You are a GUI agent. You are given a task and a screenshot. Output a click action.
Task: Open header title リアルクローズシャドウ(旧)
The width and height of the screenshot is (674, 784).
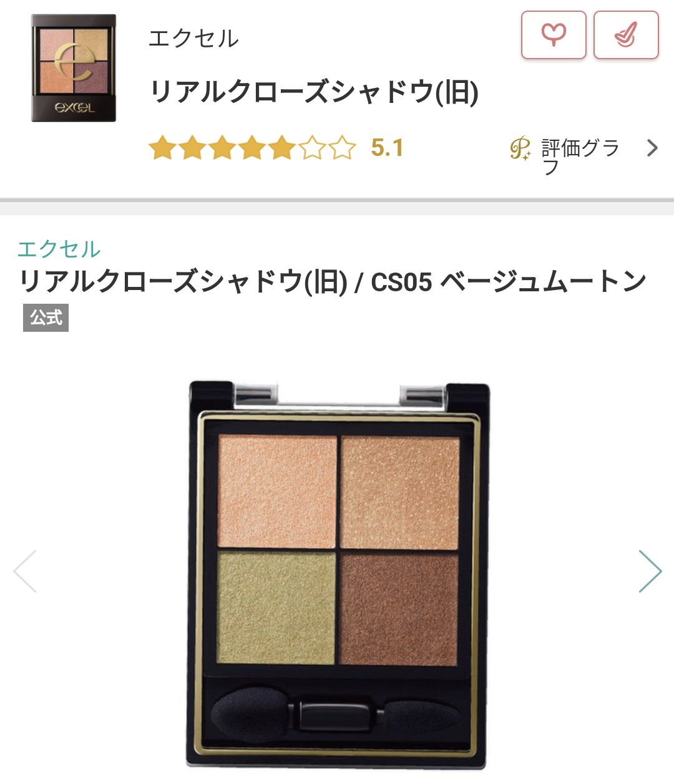point(314,92)
